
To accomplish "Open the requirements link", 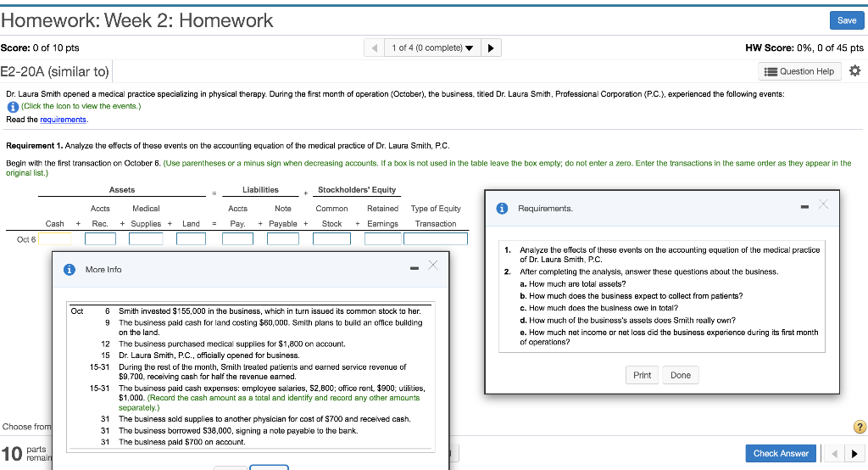I will [63, 120].
